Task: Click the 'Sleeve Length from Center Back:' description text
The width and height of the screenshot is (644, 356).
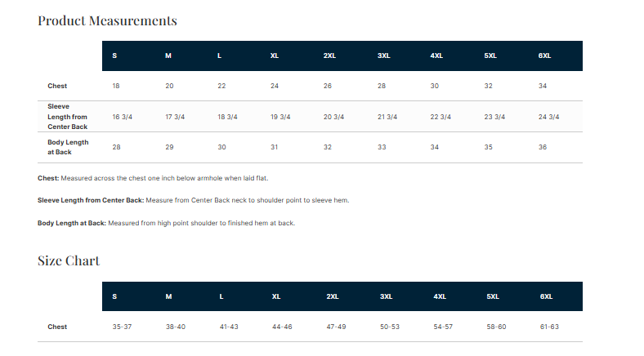Action: (x=90, y=200)
